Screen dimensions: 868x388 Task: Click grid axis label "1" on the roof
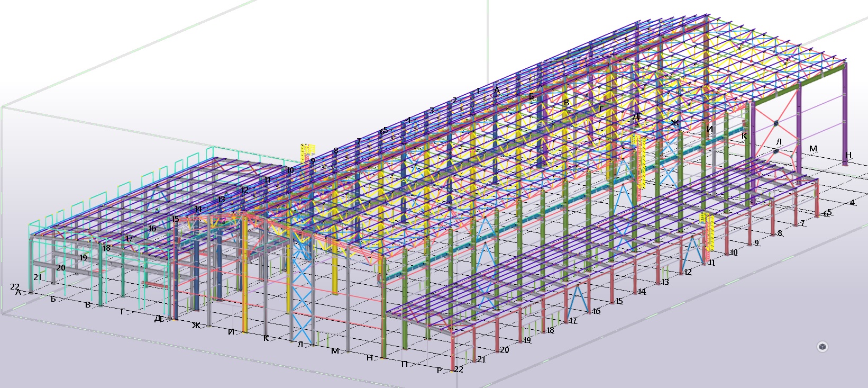[x=478, y=91]
